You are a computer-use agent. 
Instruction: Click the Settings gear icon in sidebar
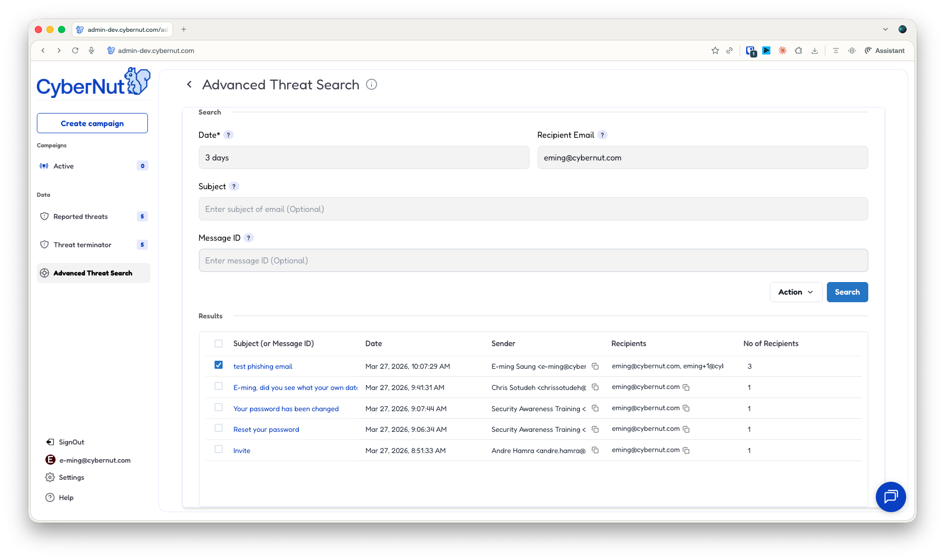(49, 477)
